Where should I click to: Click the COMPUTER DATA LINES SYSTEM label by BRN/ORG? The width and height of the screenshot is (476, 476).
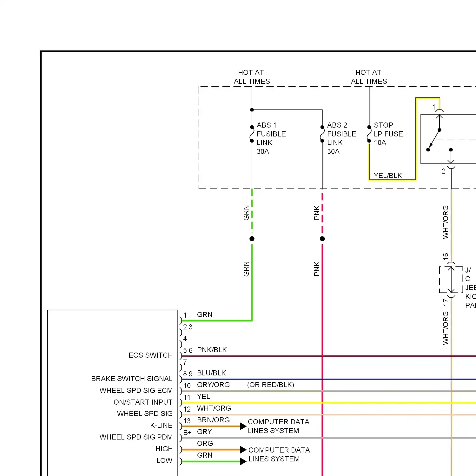tap(279, 426)
